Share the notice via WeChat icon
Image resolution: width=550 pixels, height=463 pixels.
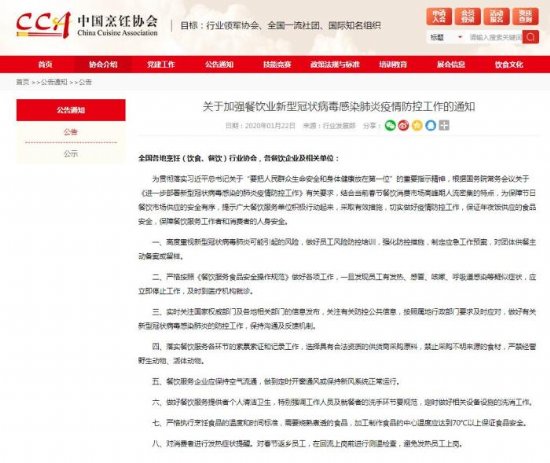click(x=390, y=125)
